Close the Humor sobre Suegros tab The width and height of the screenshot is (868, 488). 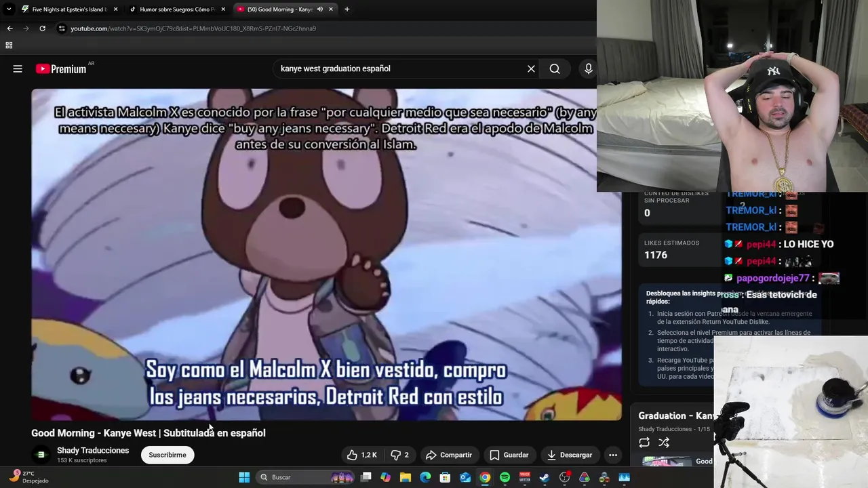pos(224,9)
